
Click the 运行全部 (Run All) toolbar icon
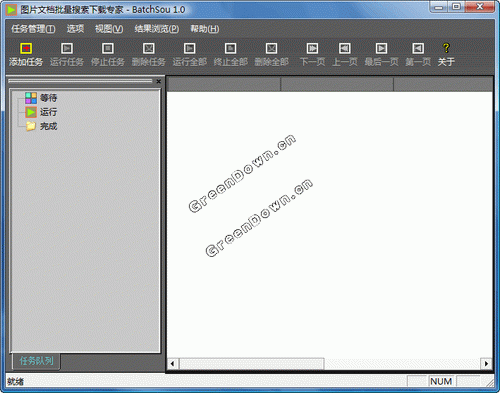pyautogui.click(x=190, y=49)
